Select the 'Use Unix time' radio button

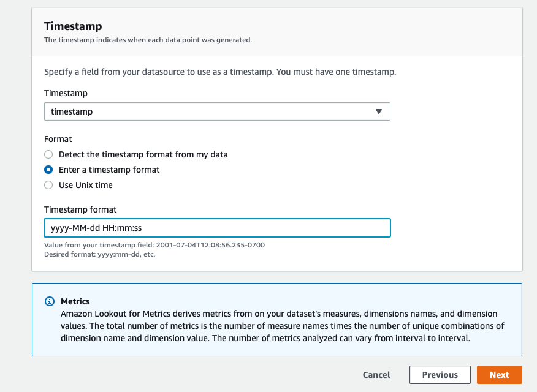pos(48,185)
